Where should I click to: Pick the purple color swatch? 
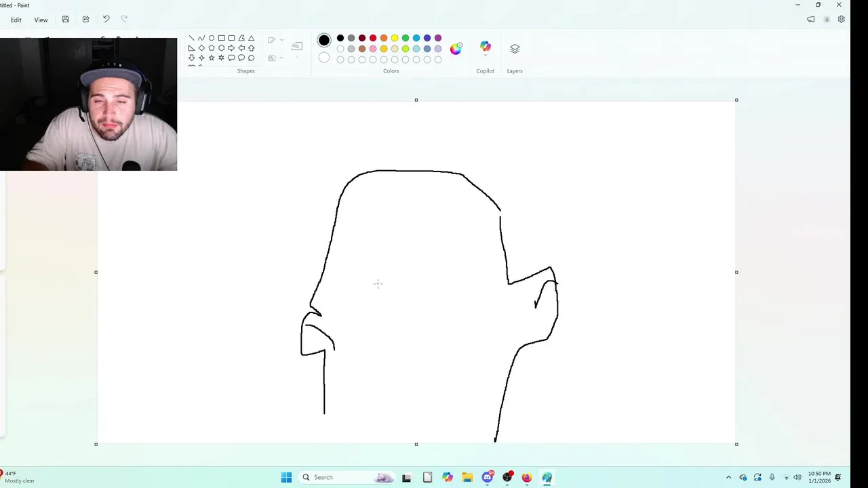(438, 38)
